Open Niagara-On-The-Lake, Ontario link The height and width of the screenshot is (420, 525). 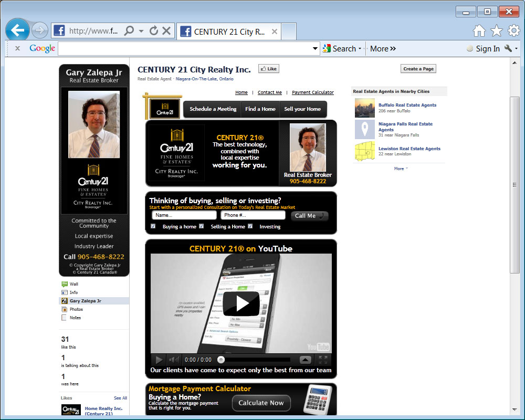(205, 79)
